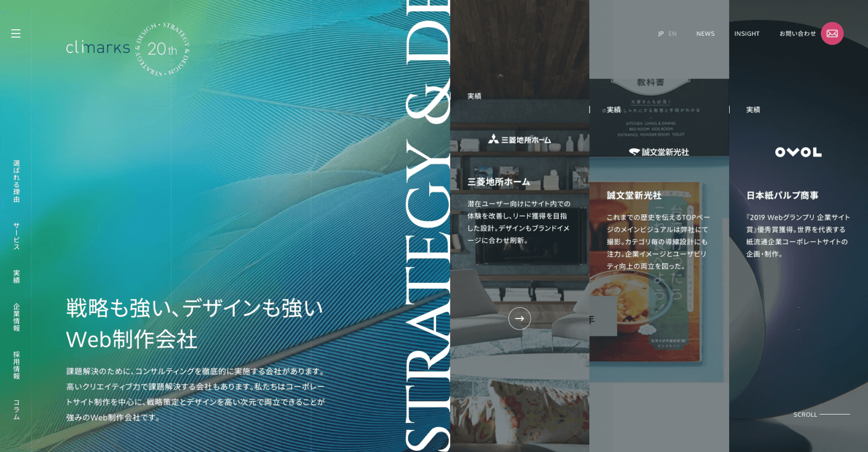Go to 採用情報 in side navigation
868x452 pixels.
(16, 365)
